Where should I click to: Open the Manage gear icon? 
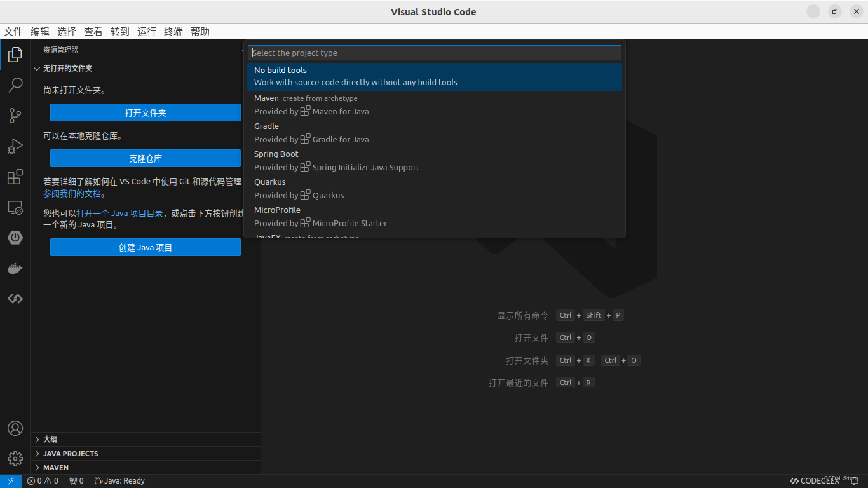(15, 459)
